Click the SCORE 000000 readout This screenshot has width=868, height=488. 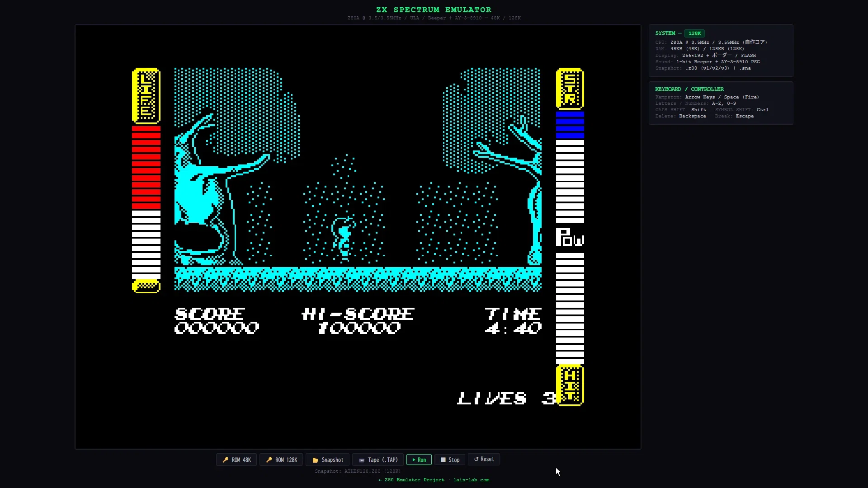[x=217, y=321]
